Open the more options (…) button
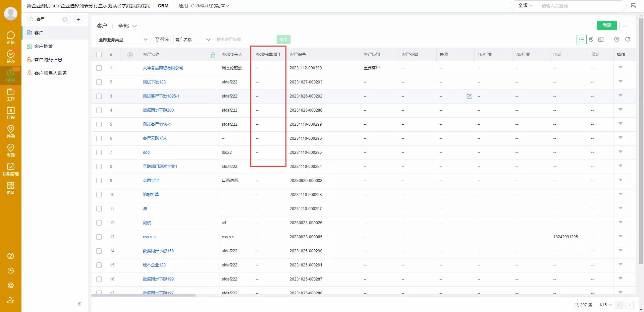 [625, 25]
